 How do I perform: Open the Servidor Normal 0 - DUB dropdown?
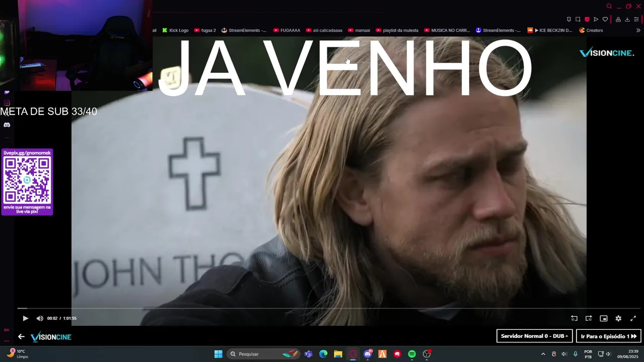point(534,336)
